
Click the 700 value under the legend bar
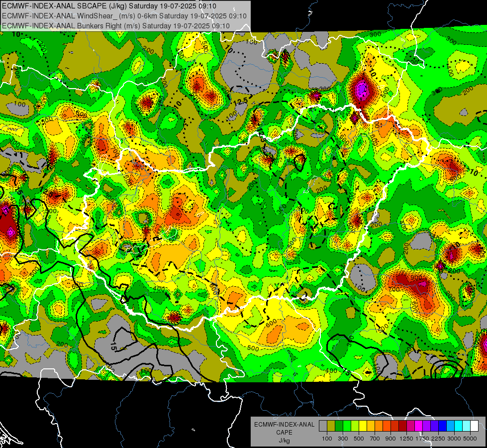[375, 439]
